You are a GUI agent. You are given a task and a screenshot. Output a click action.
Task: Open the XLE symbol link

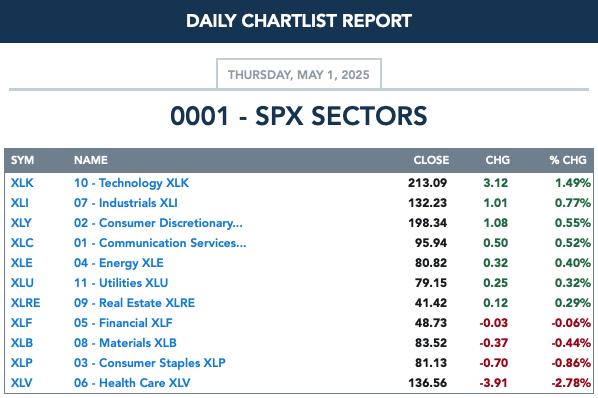pyautogui.click(x=21, y=263)
